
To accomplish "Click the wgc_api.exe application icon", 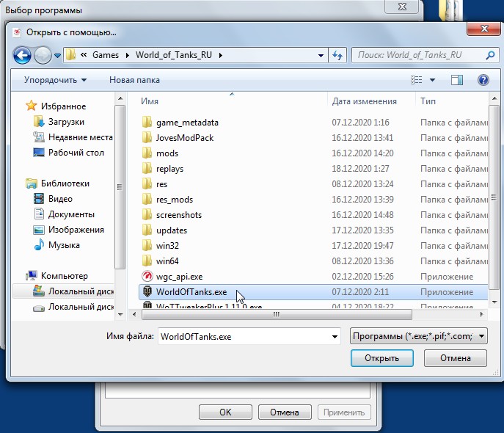I will pyautogui.click(x=147, y=277).
